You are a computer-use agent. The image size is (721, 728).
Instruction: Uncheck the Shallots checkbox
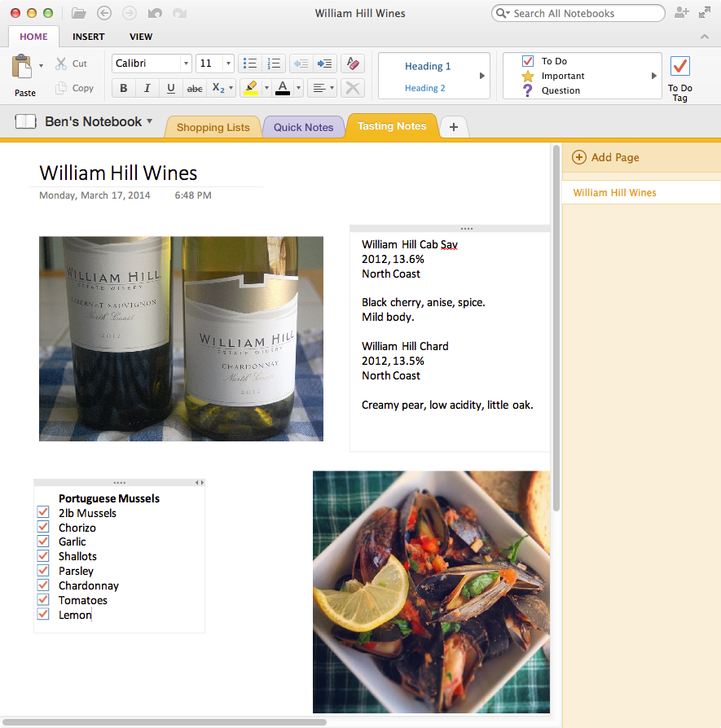[42, 555]
